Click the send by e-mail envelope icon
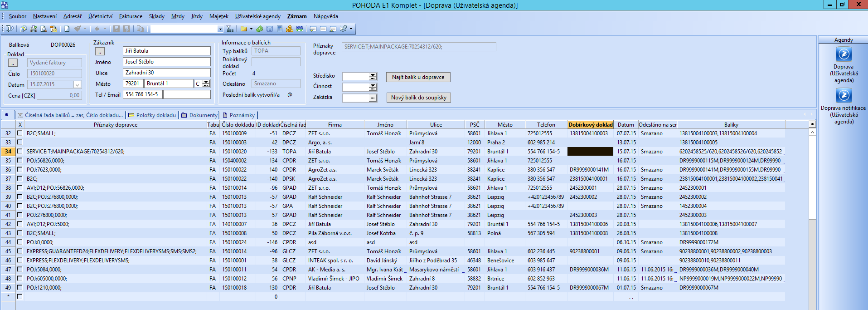The width and height of the screenshot is (868, 310). [x=53, y=29]
